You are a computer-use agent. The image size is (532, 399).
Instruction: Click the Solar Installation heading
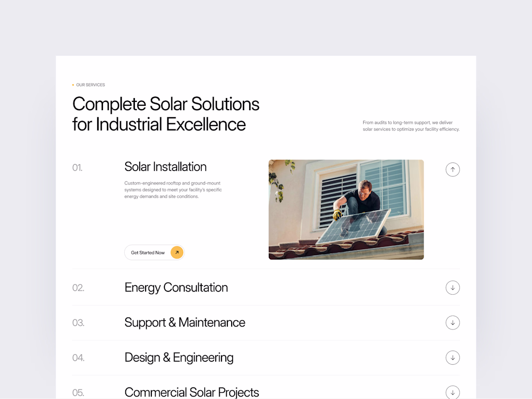click(x=165, y=167)
